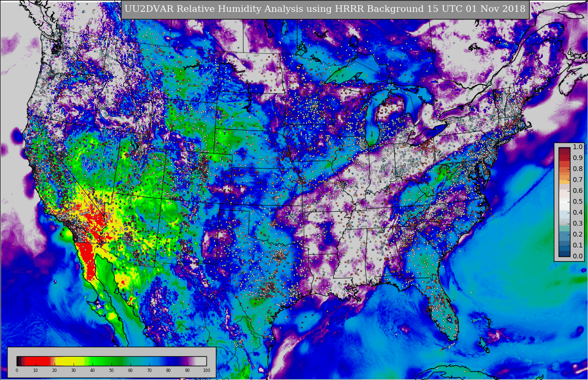Click the UU2DVAR Relative Humidity Analysis title
This screenshot has height=380, width=588.
tap(325, 9)
